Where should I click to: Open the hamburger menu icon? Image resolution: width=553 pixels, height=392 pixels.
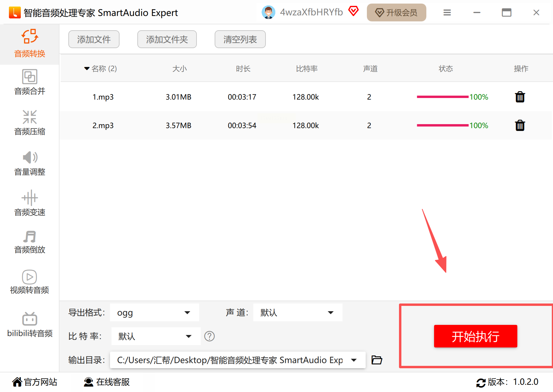[447, 12]
